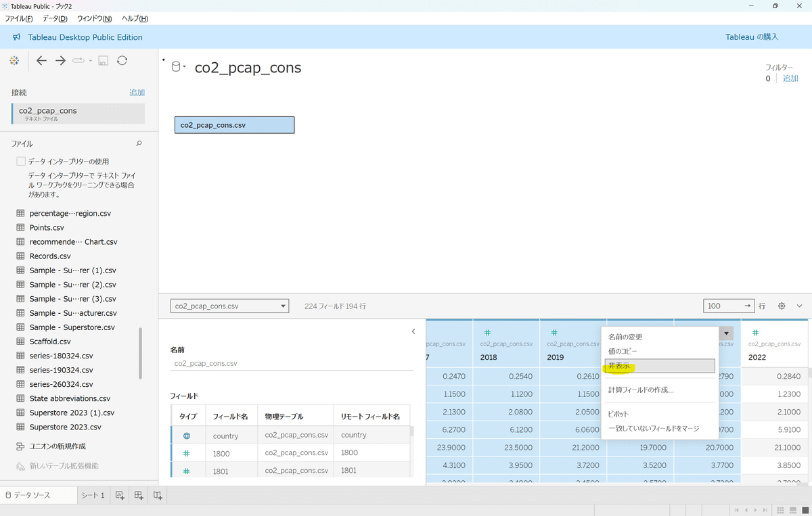Click the new story icon

tap(158, 496)
